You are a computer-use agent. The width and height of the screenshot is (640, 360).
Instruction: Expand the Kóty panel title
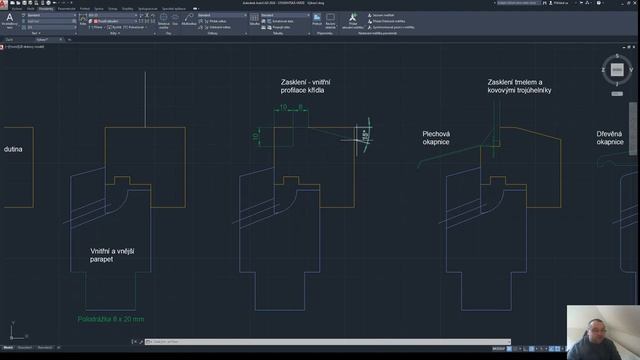(x=115, y=33)
